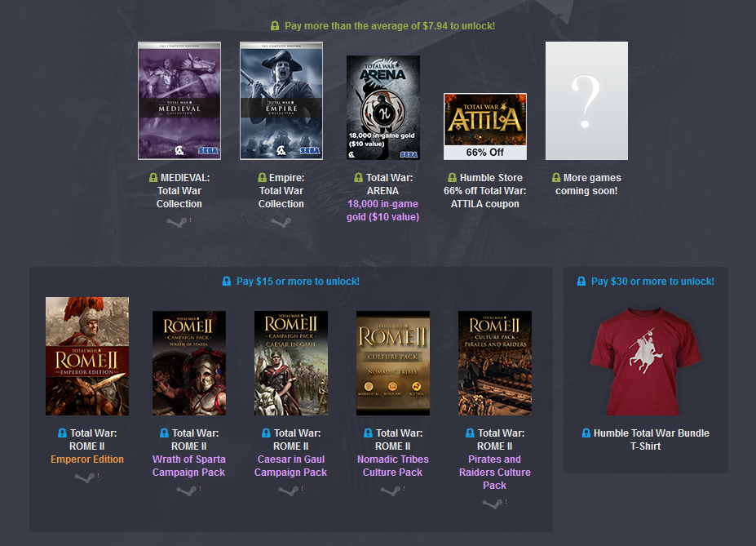Click the 'Nomadic Tribes Culture Pack' text
This screenshot has width=756, height=546.
[x=393, y=466]
